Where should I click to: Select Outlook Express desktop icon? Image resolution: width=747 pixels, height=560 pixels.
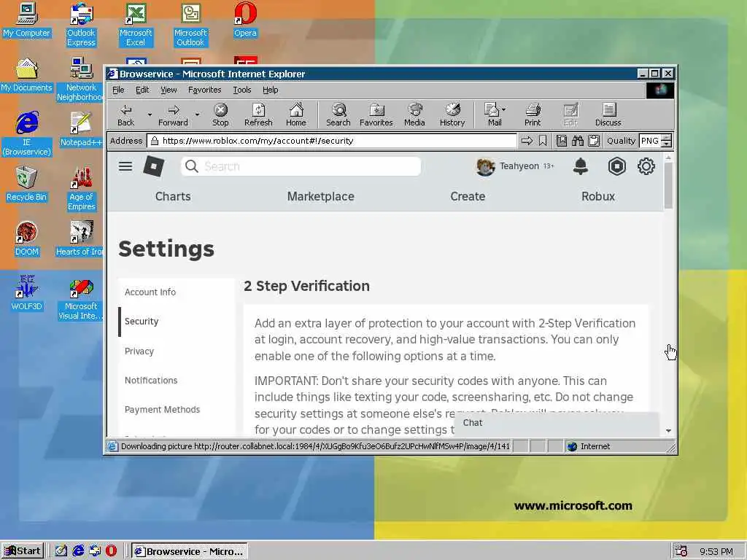pyautogui.click(x=81, y=25)
